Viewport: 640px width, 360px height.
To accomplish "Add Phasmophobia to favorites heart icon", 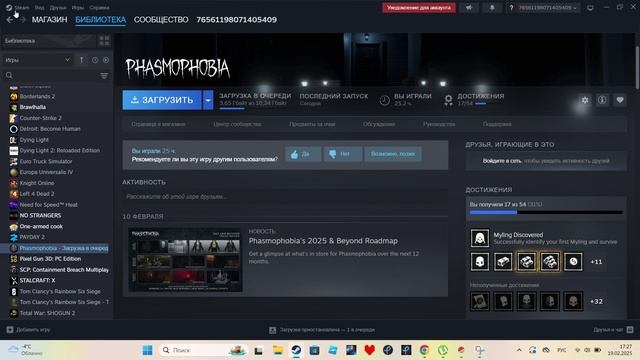I will click(x=620, y=100).
